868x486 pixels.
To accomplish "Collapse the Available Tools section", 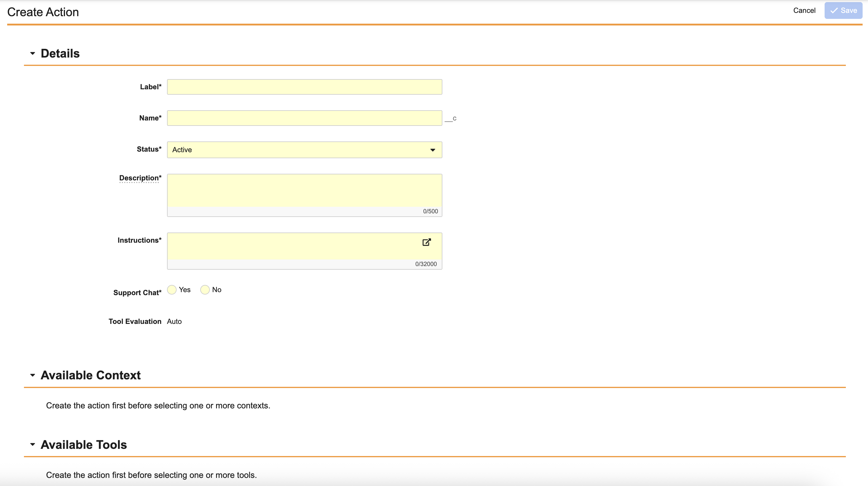I will click(x=33, y=445).
